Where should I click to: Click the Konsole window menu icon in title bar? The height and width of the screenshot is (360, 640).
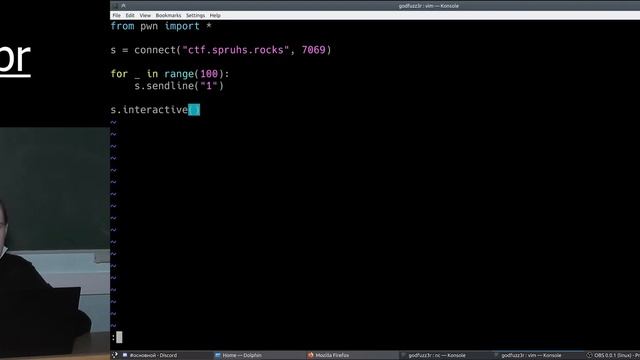115,6
